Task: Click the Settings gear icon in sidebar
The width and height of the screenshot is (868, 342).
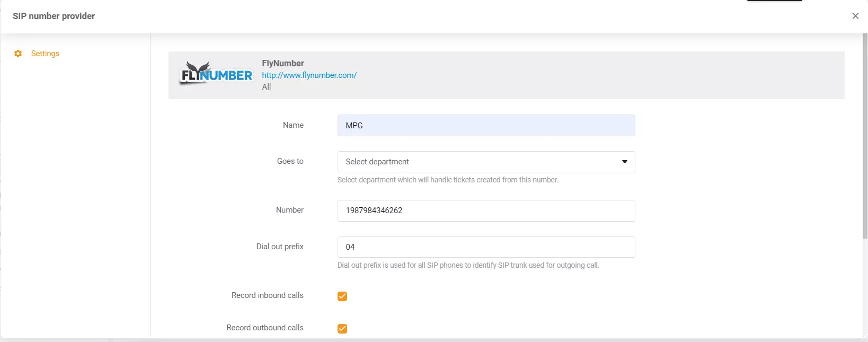Action: click(18, 54)
